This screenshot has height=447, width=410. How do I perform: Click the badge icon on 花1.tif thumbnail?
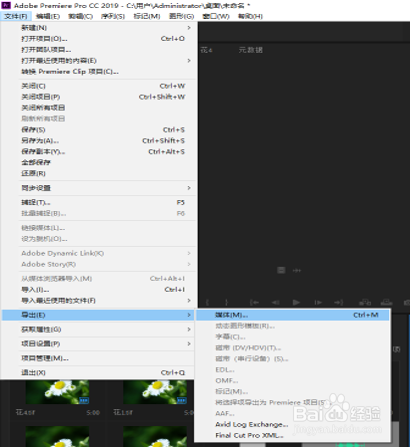182,400
